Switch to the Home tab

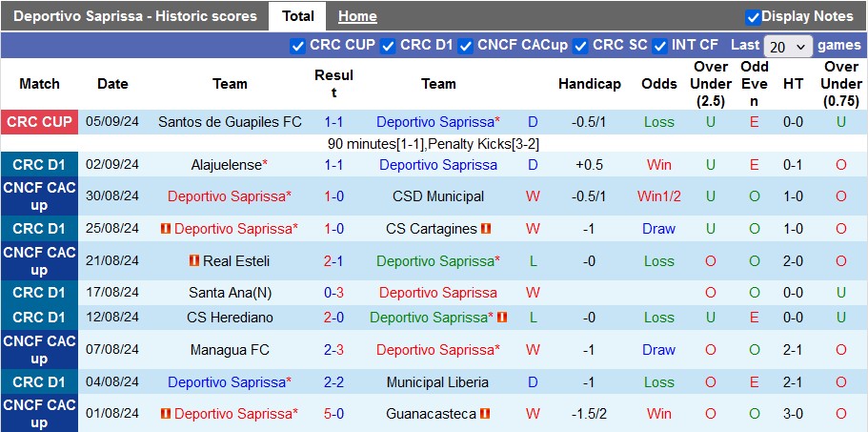pos(357,16)
